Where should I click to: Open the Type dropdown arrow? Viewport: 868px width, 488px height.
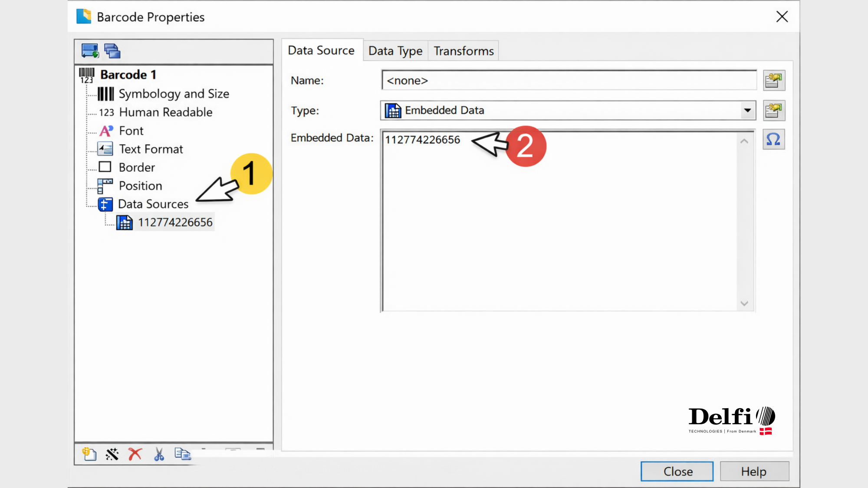(x=747, y=110)
